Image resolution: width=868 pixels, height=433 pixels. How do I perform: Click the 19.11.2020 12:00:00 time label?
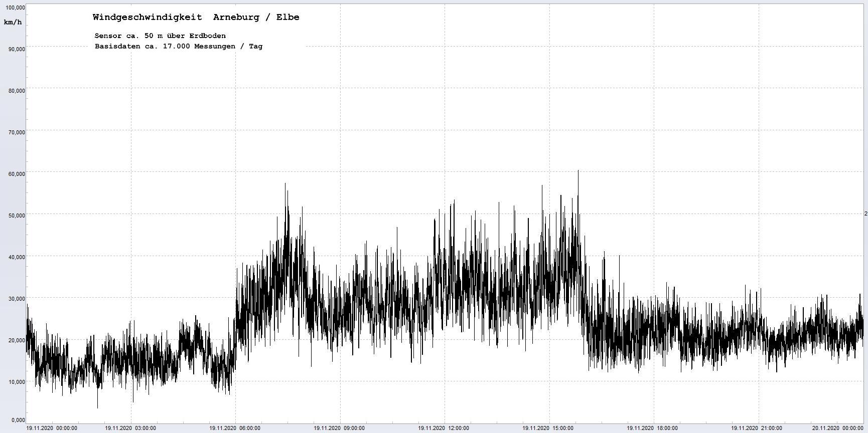tap(444, 428)
